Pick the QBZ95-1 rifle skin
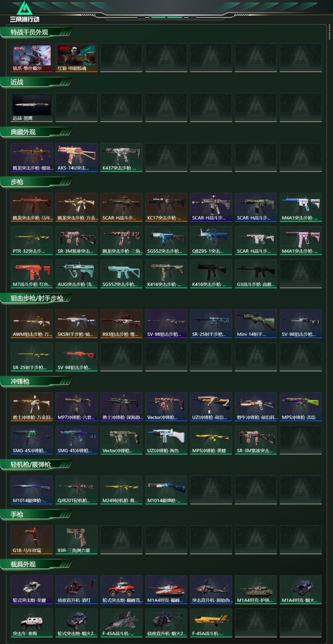333x644 pixels. click(x=211, y=241)
